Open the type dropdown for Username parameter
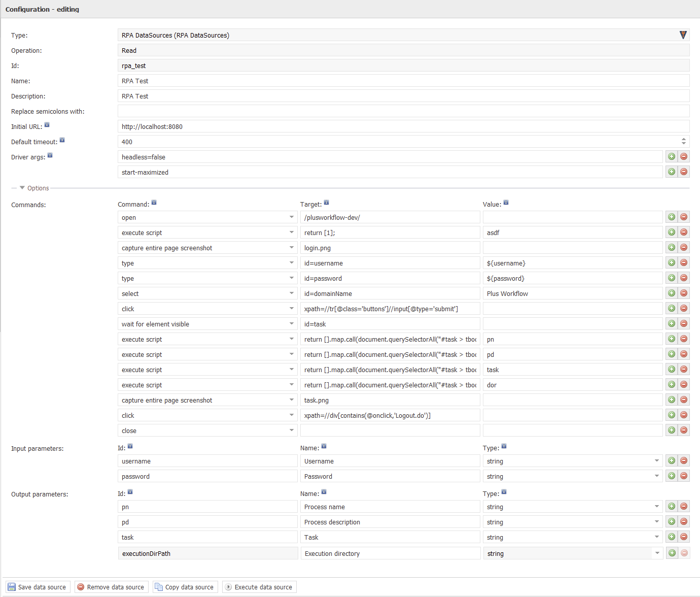 point(656,461)
